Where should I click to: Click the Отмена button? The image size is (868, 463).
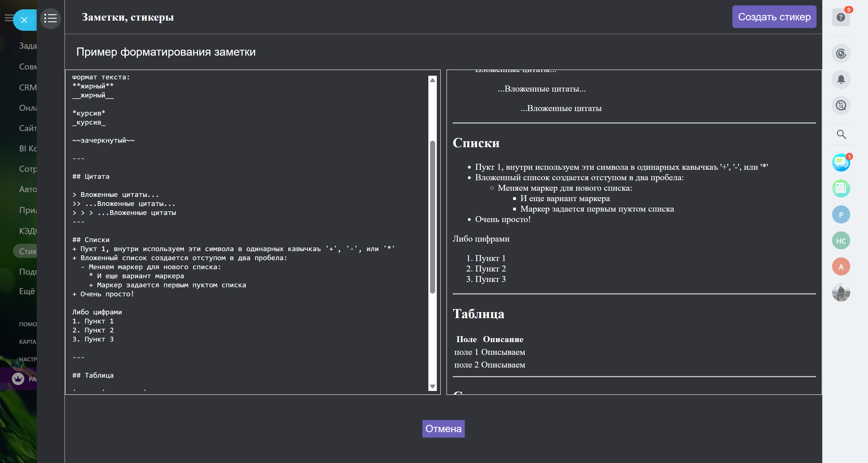click(443, 429)
